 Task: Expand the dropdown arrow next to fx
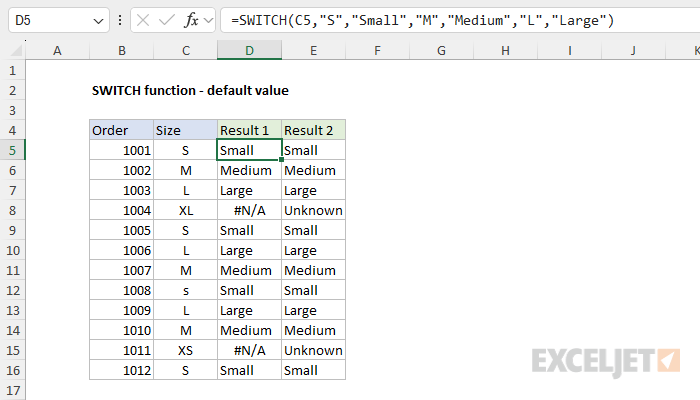[208, 21]
